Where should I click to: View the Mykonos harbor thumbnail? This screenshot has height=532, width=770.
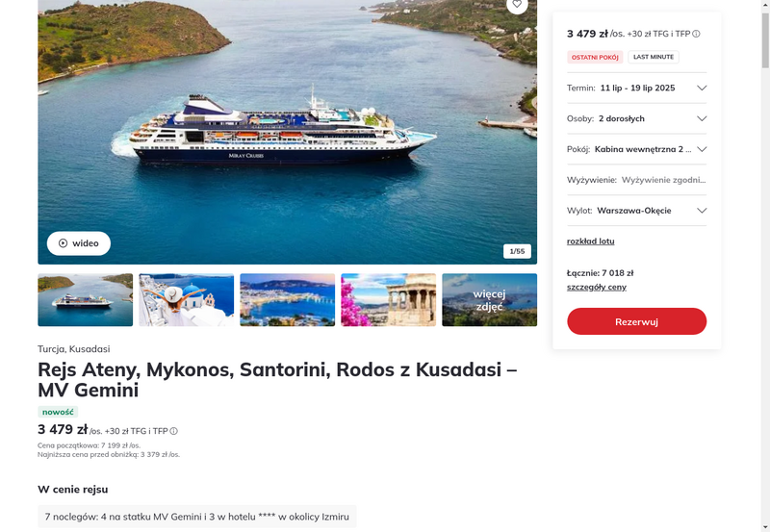click(x=287, y=300)
